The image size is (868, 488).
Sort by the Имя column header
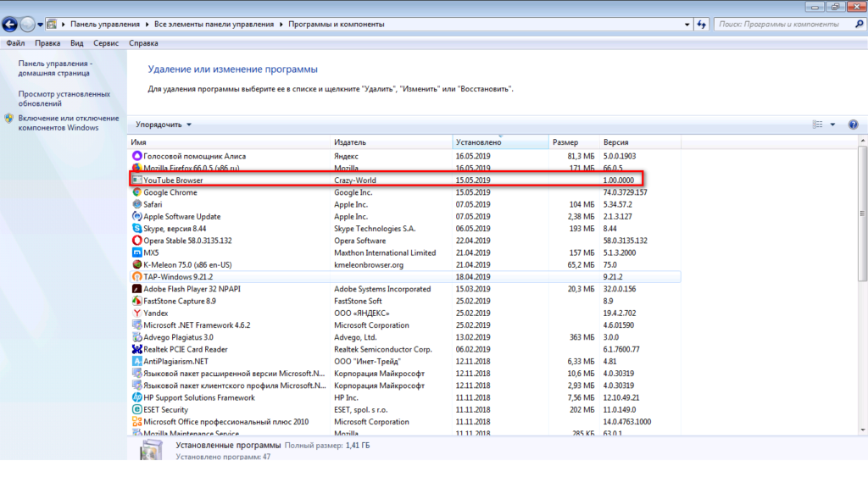[229, 142]
